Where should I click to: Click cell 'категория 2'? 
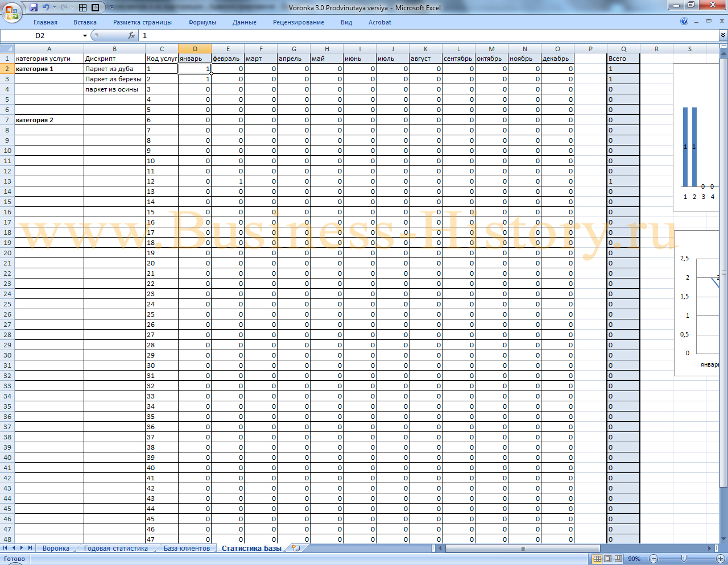pyautogui.click(x=49, y=120)
